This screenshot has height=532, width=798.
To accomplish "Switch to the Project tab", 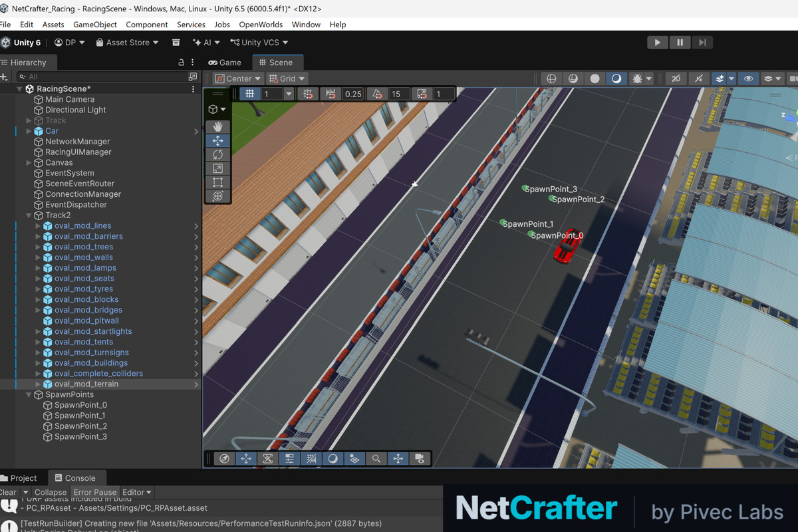I will [19, 478].
